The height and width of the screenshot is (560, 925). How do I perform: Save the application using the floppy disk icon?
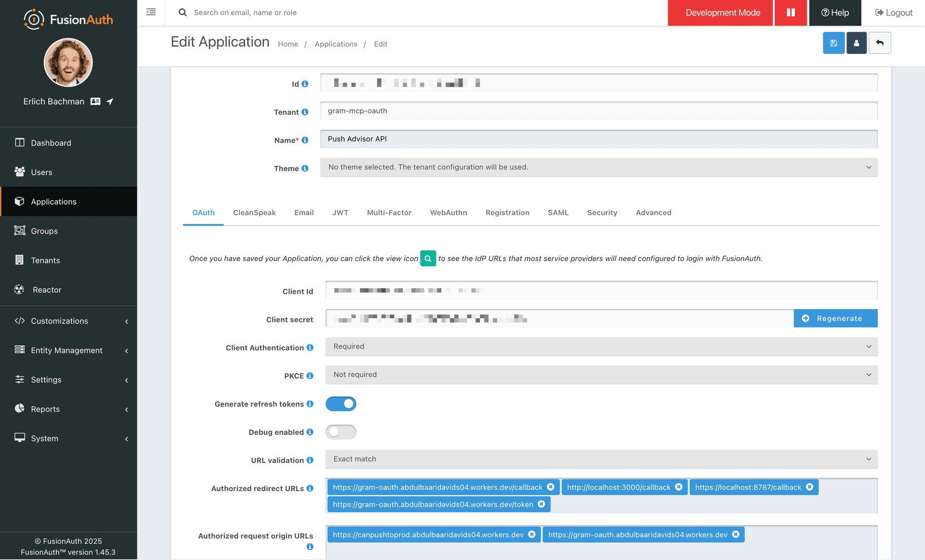(x=833, y=43)
